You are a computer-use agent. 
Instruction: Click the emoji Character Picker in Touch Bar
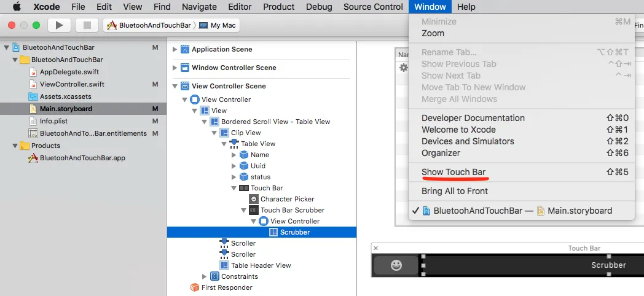click(396, 265)
